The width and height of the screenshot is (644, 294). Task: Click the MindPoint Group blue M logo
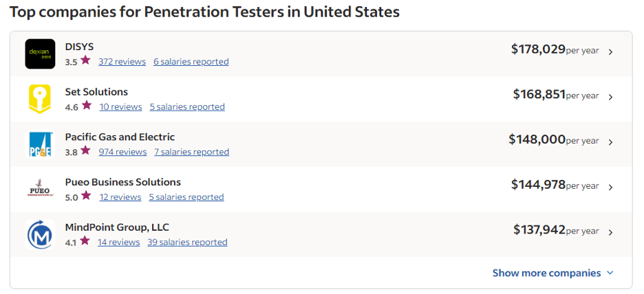coord(40,234)
